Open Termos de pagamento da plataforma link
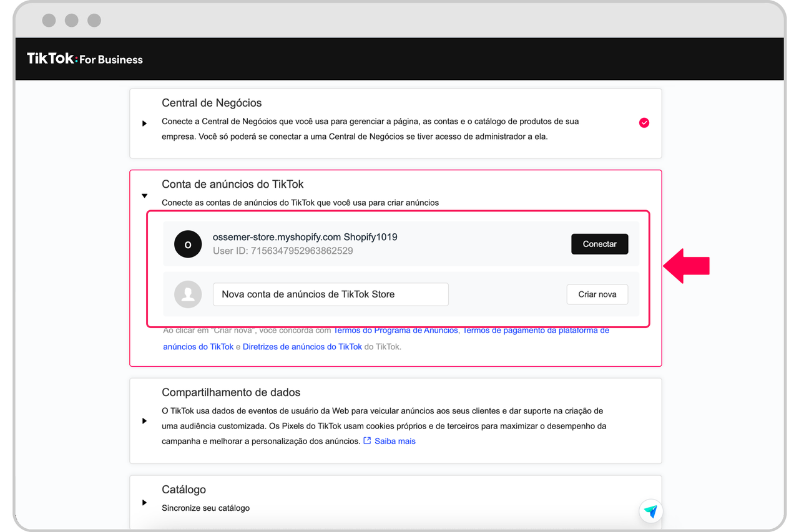The height and width of the screenshot is (532, 799). [536, 331]
